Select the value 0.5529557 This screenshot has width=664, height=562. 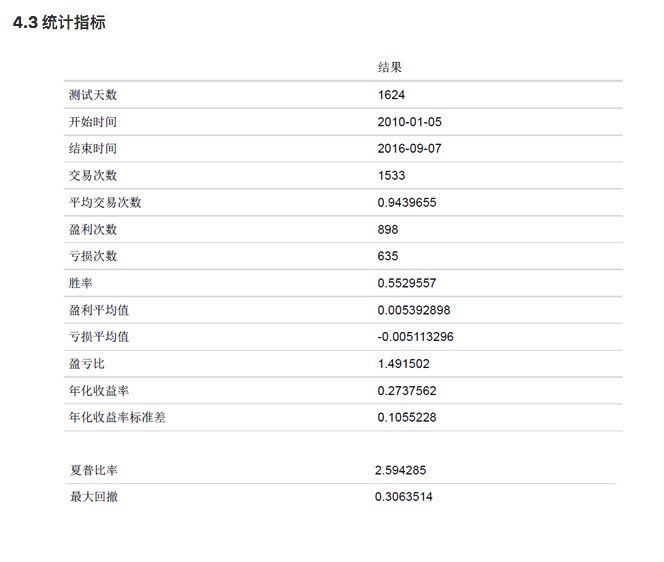(407, 283)
